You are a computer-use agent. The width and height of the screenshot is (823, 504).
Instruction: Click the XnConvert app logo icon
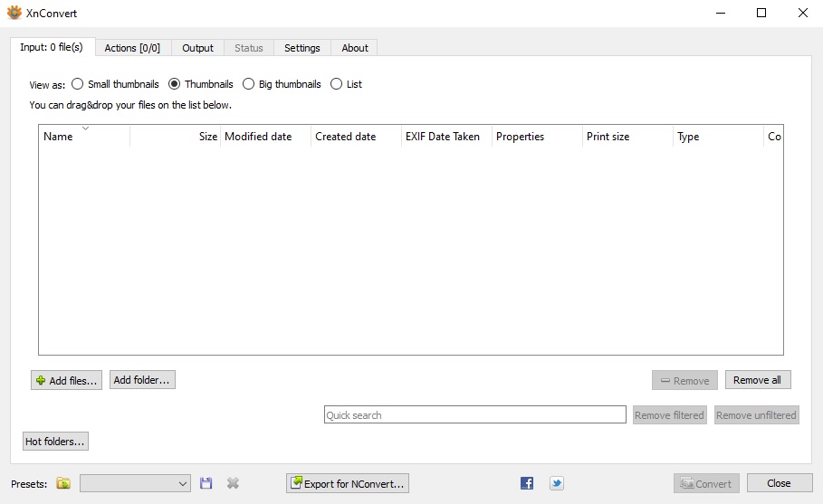[x=14, y=13]
